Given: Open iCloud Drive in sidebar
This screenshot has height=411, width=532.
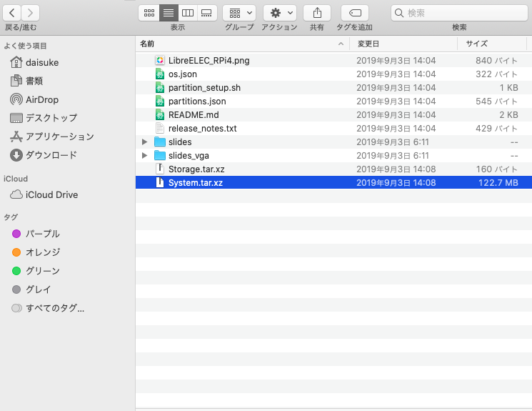Looking at the screenshot, I should click(x=44, y=194).
